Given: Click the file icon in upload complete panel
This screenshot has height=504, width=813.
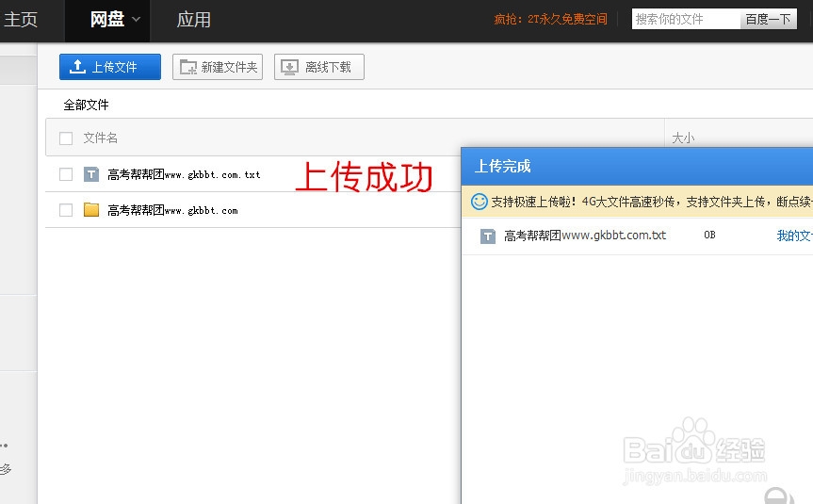Looking at the screenshot, I should click(x=488, y=236).
